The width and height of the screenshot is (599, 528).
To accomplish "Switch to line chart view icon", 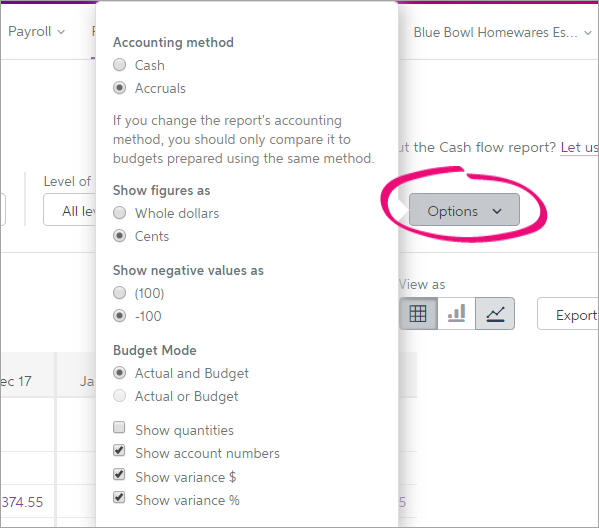I will point(495,314).
